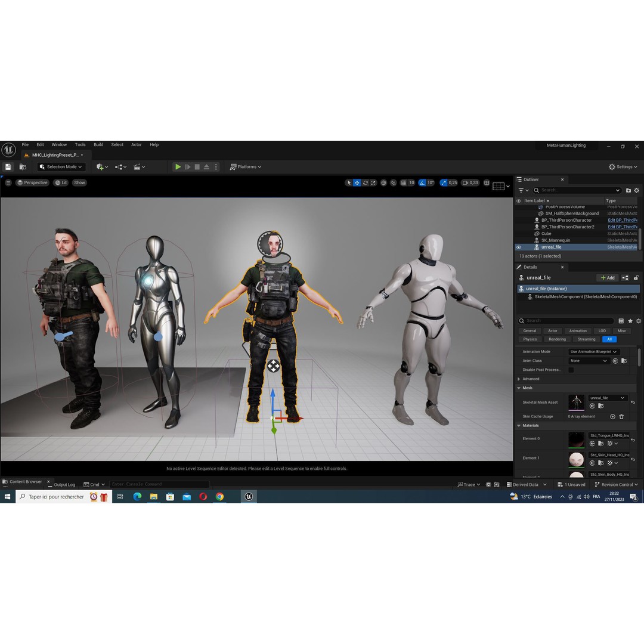Open the Edit menu
Image resolution: width=644 pixels, height=644 pixels.
coord(41,144)
